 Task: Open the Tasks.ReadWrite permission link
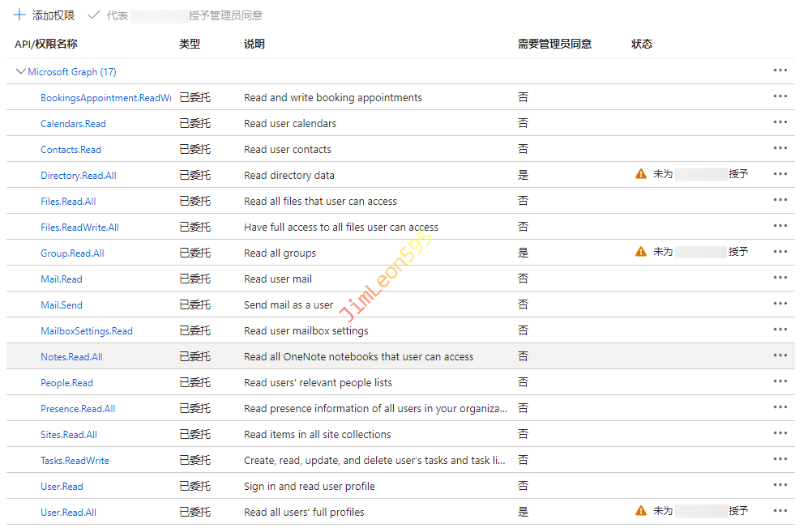[x=75, y=461]
